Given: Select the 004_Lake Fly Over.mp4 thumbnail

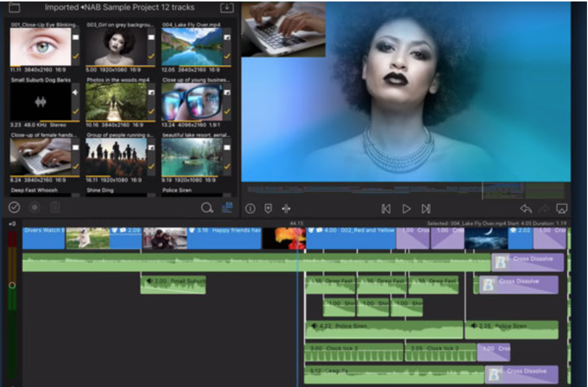Looking at the screenshot, I should pyautogui.click(x=192, y=47).
